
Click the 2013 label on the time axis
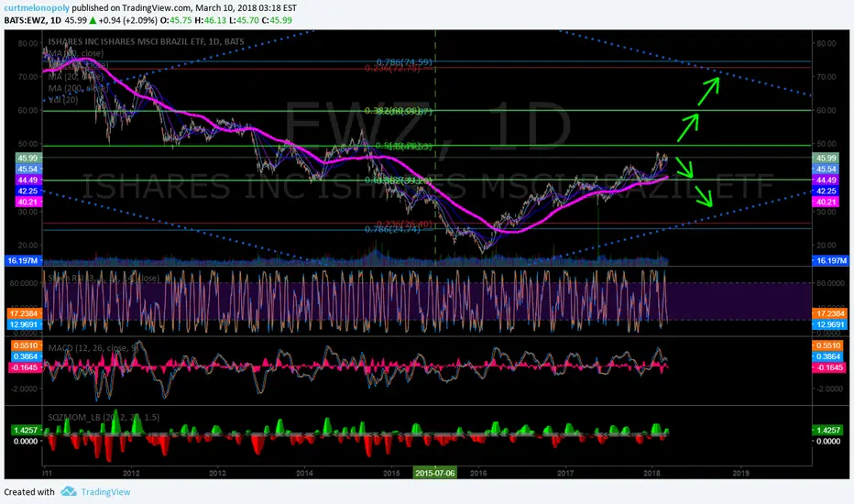217,473
